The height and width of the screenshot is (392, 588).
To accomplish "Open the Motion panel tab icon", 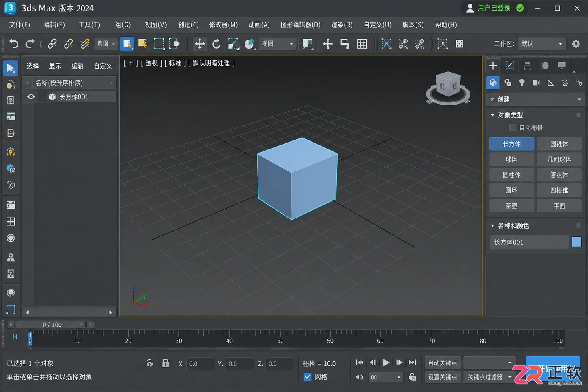I will pyautogui.click(x=545, y=65).
